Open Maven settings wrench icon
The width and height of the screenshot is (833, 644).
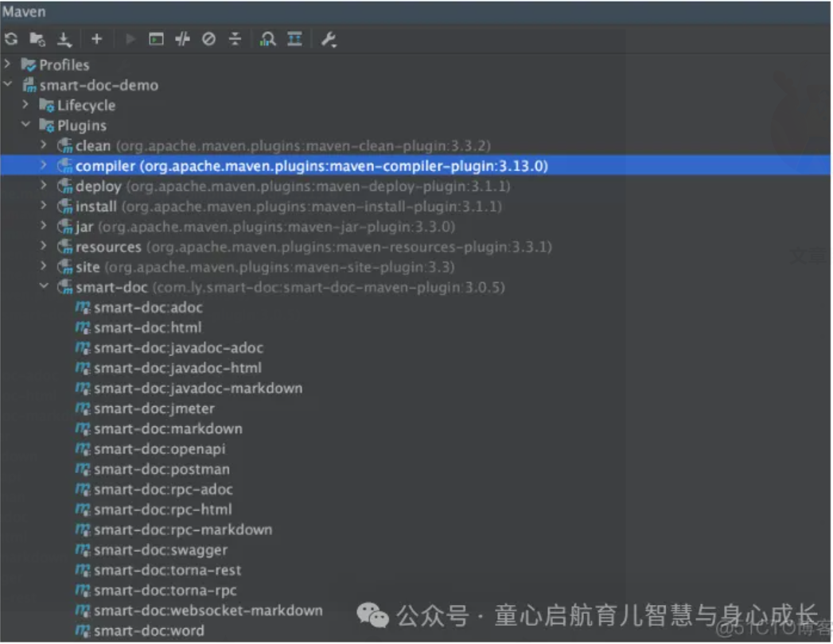(329, 39)
